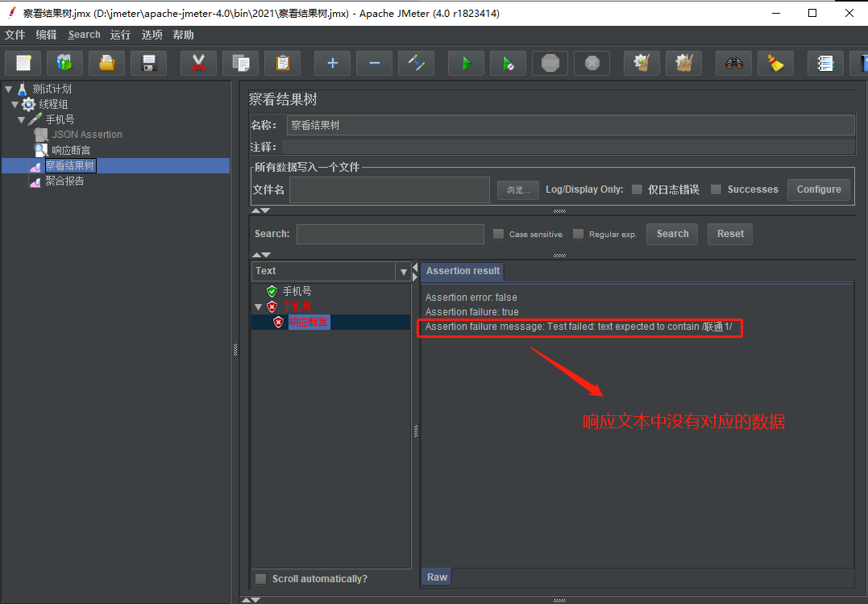The image size is (868, 604).
Task: Open the Templates toolbar icon
Action: [x=64, y=63]
